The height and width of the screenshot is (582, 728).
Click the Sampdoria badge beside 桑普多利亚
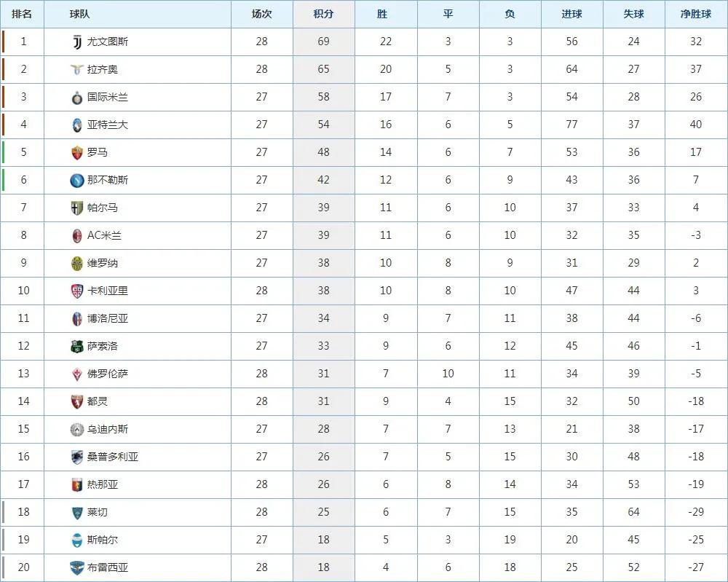(x=76, y=457)
